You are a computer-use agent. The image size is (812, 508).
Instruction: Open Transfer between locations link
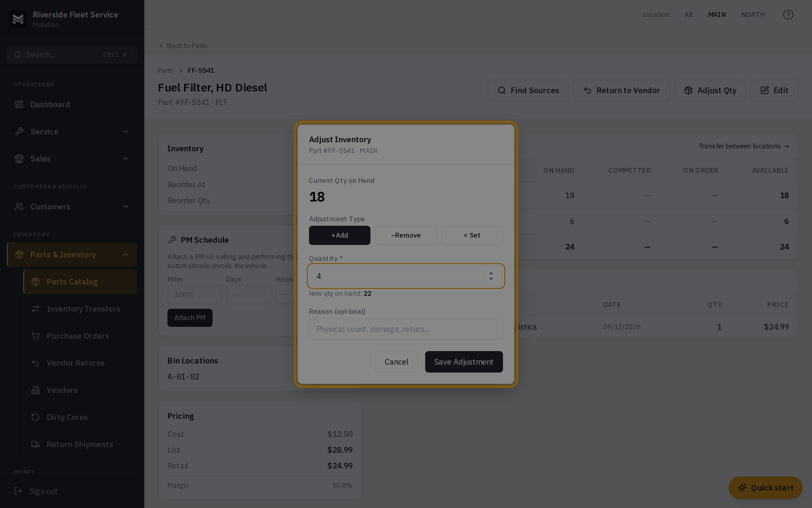tap(743, 146)
